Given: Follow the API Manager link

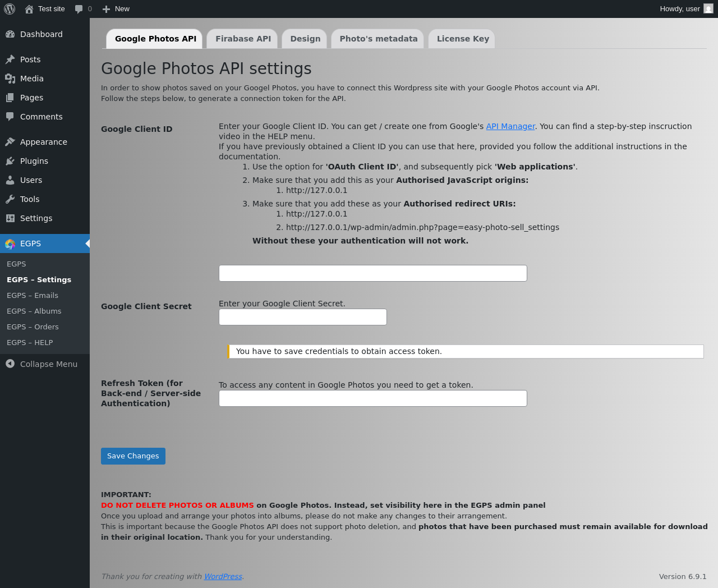Looking at the screenshot, I should tap(510, 126).
